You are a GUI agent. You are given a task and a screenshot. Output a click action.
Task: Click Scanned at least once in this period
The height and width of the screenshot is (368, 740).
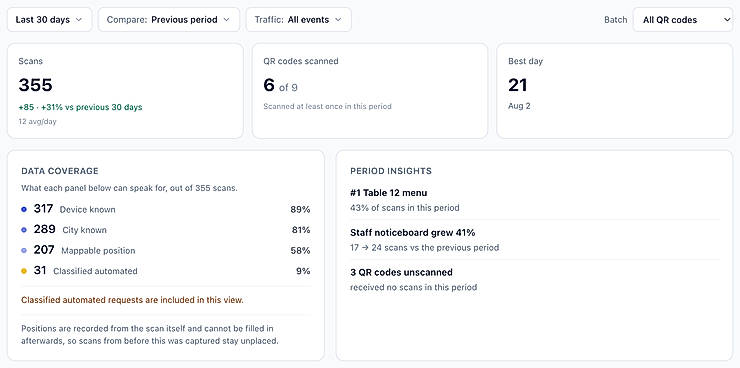[x=328, y=106]
